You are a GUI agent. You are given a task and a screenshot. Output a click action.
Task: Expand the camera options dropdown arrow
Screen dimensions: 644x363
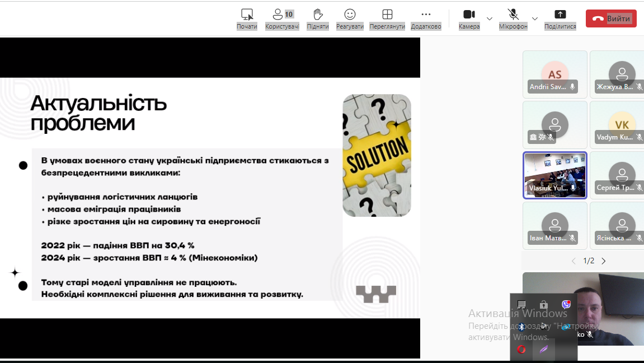tap(490, 18)
